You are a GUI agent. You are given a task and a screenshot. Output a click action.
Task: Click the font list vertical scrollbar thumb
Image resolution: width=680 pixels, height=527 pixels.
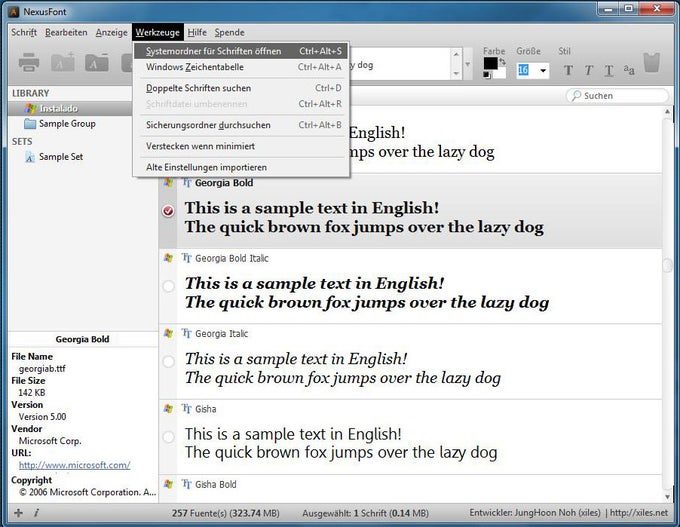pos(668,265)
